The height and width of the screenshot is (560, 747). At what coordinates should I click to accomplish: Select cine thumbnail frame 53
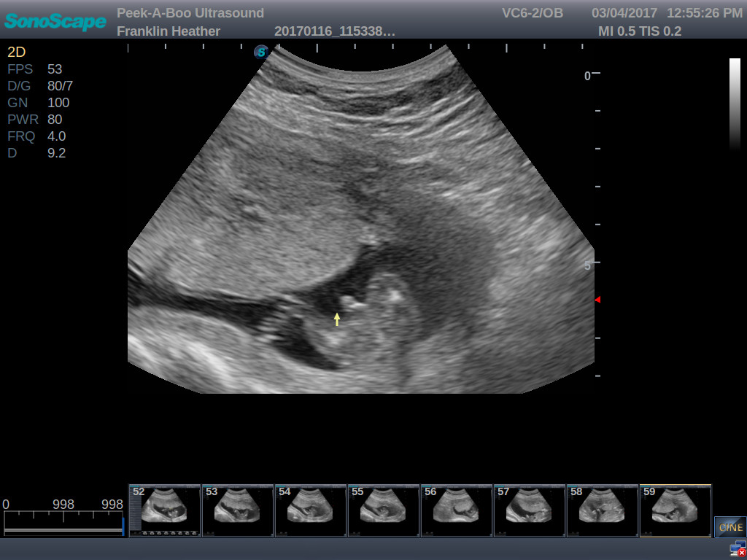pos(237,510)
